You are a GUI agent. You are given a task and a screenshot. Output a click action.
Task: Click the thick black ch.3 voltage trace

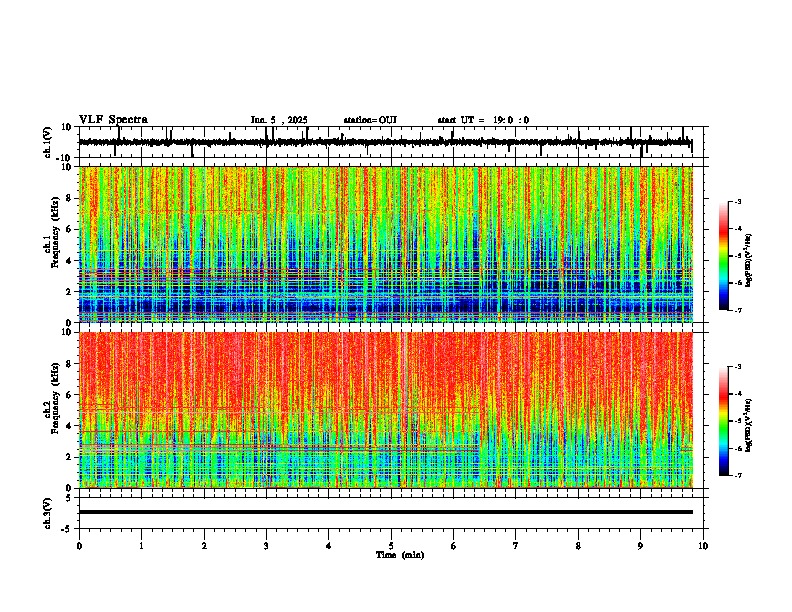point(386,512)
